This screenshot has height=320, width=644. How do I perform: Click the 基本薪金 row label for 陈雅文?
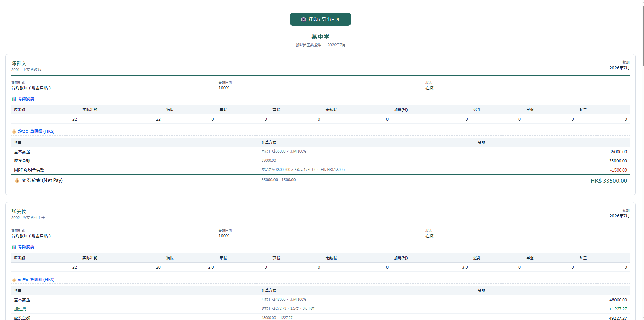click(22, 152)
